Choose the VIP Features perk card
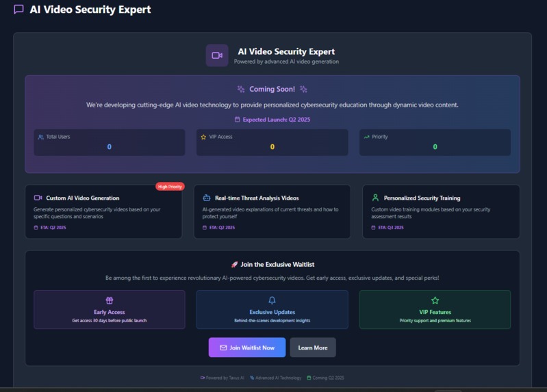 [x=435, y=310]
